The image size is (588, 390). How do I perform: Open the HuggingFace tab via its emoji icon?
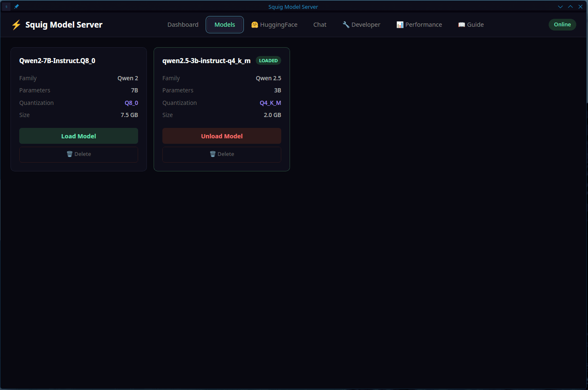pyautogui.click(x=254, y=25)
